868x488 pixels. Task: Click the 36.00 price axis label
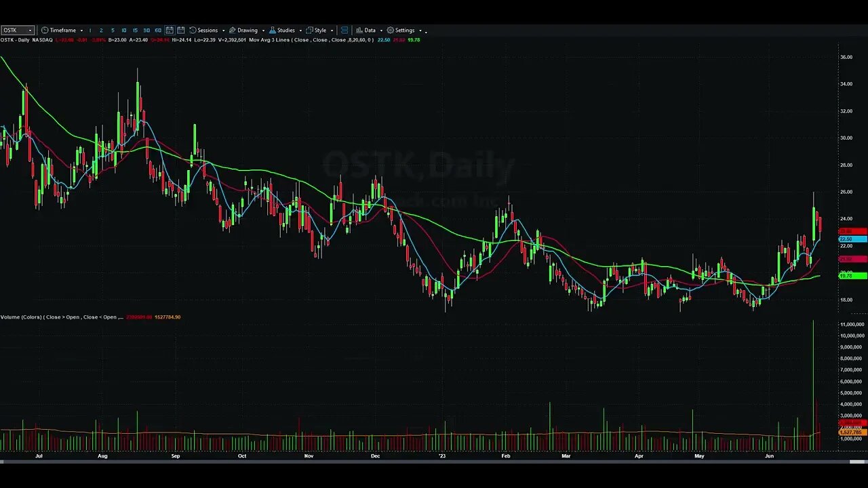pos(846,57)
